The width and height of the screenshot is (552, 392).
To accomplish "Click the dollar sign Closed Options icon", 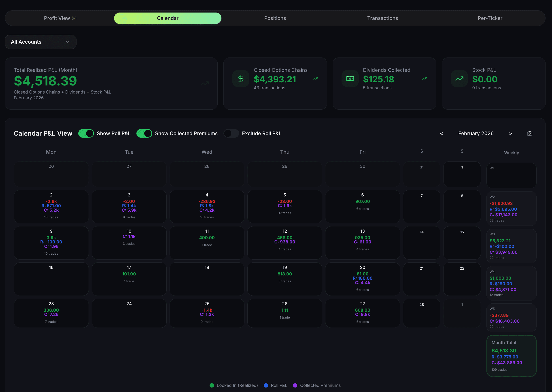I will [240, 79].
